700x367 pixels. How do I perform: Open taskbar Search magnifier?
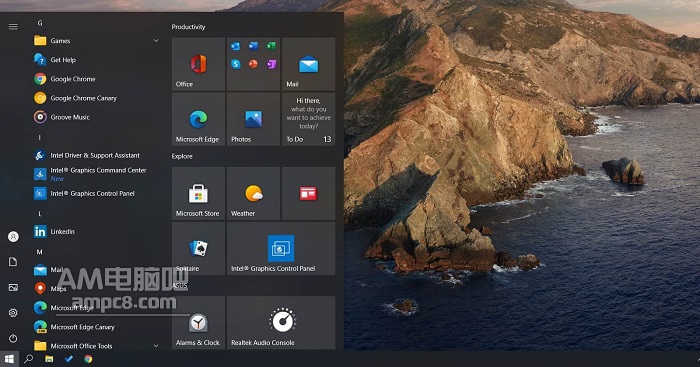pos(29,359)
